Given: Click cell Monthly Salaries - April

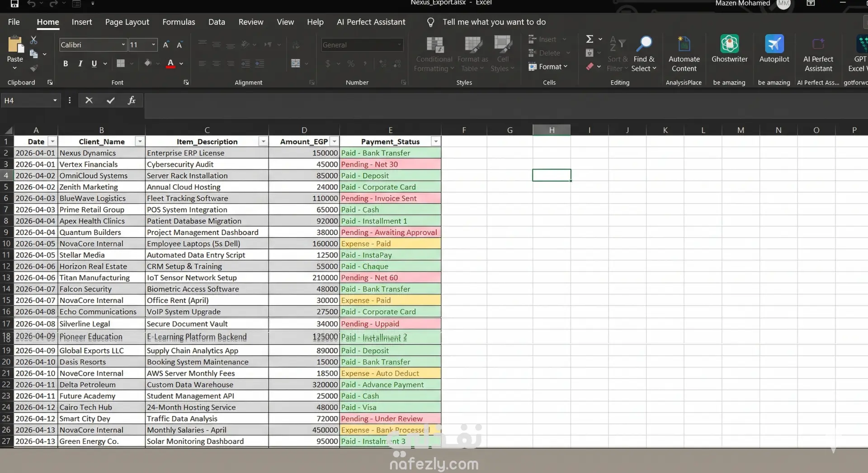Looking at the screenshot, I should tap(207, 430).
